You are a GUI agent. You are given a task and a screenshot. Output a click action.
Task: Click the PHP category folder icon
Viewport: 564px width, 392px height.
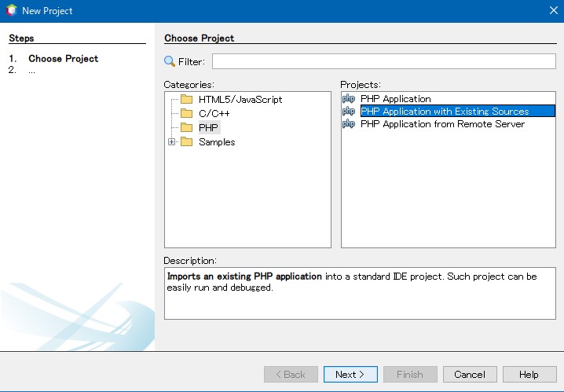pos(186,127)
